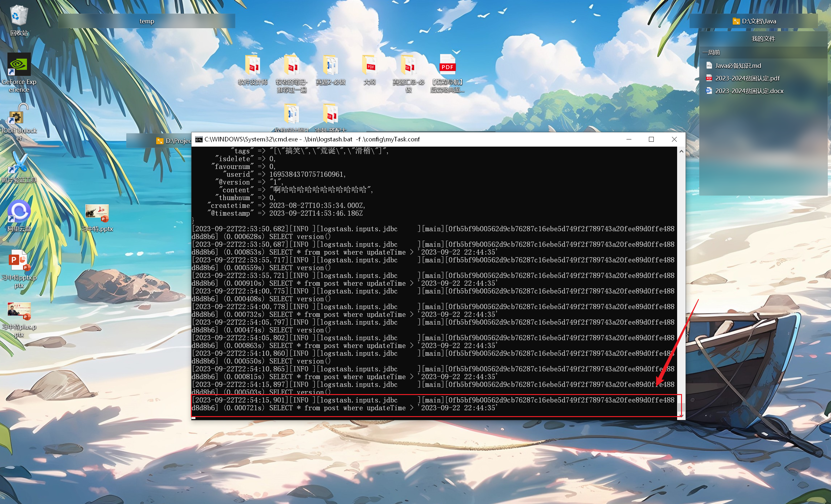
Task: Click the "content" 啊哈哈 line in console
Action: pyautogui.click(x=296, y=190)
